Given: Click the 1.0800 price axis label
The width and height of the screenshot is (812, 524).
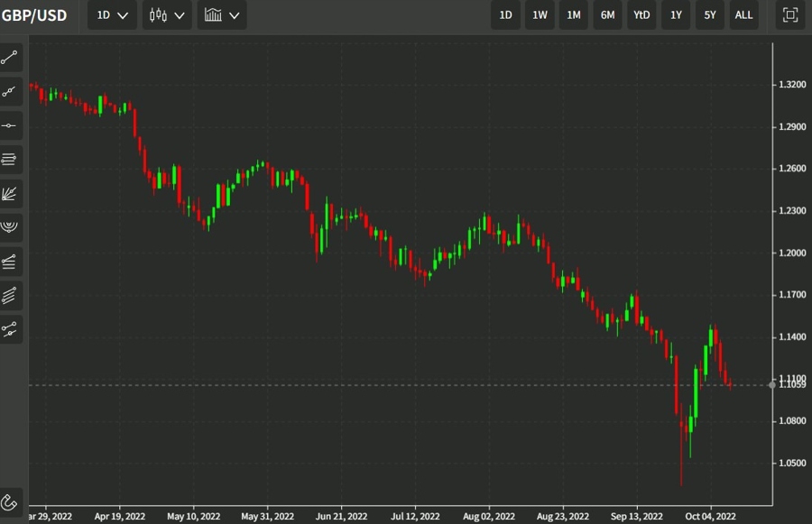Looking at the screenshot, I should tap(792, 420).
